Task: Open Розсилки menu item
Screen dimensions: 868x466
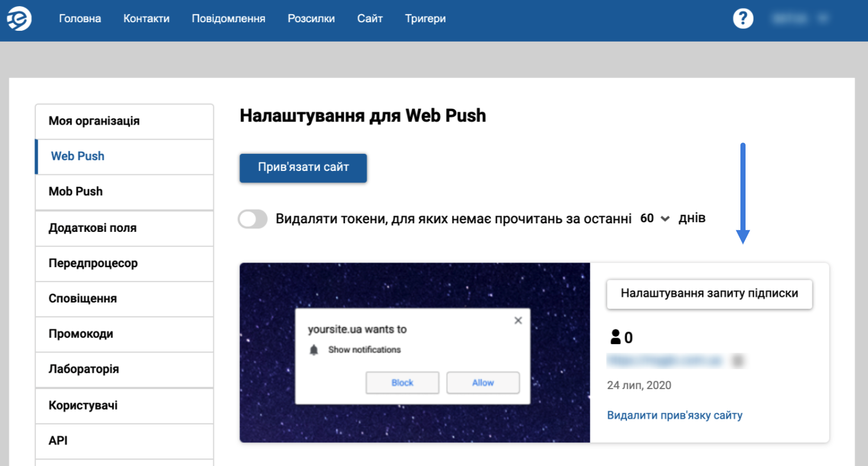Action: [x=311, y=19]
